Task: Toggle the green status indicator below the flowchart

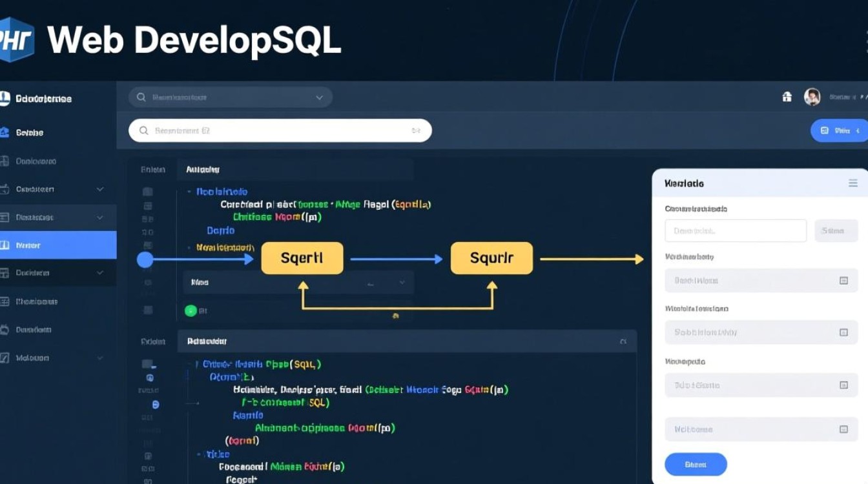Action: tap(191, 310)
